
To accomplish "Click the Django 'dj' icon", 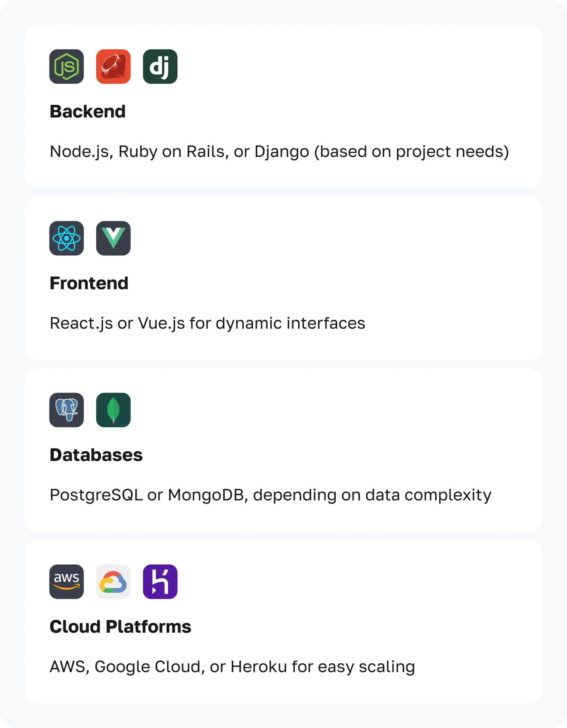I will coord(160,67).
